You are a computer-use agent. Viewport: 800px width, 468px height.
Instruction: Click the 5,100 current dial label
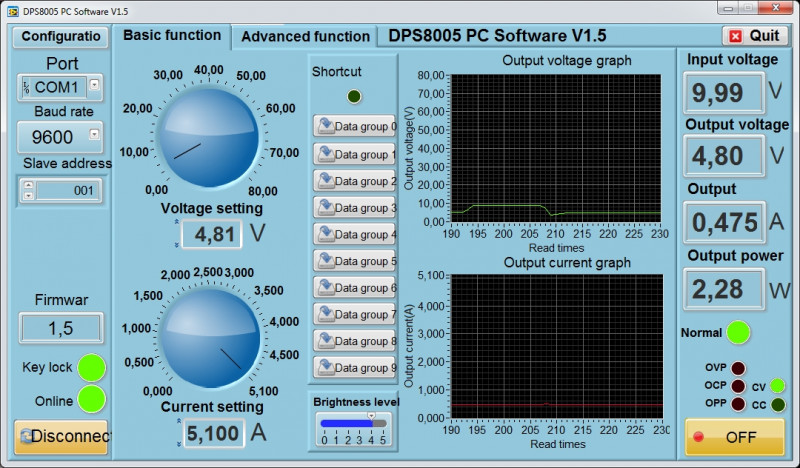point(264,391)
